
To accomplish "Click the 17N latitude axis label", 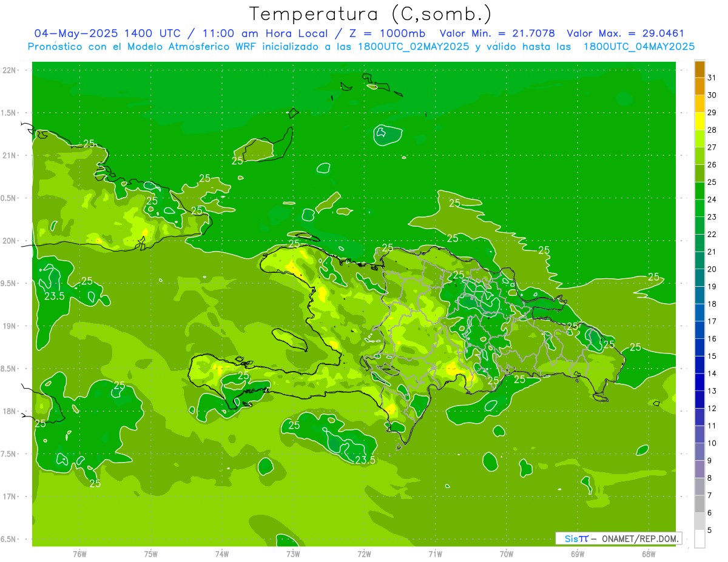I will 10,497.
